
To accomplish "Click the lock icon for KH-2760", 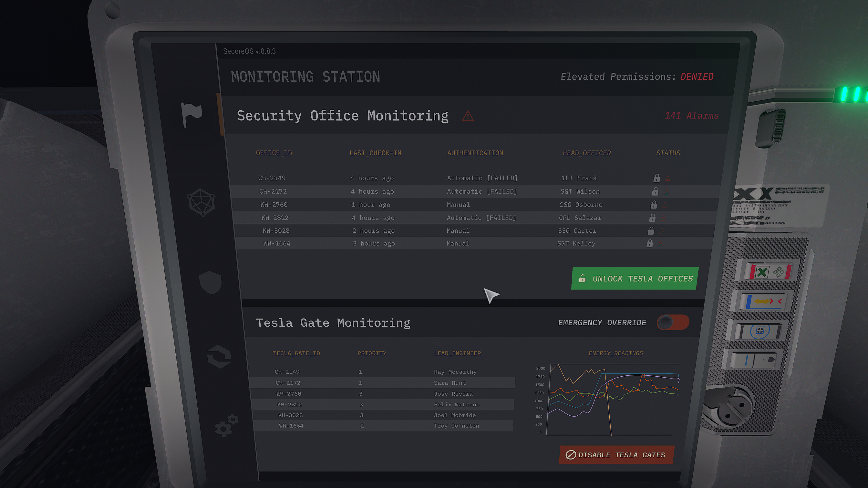I will click(x=654, y=204).
